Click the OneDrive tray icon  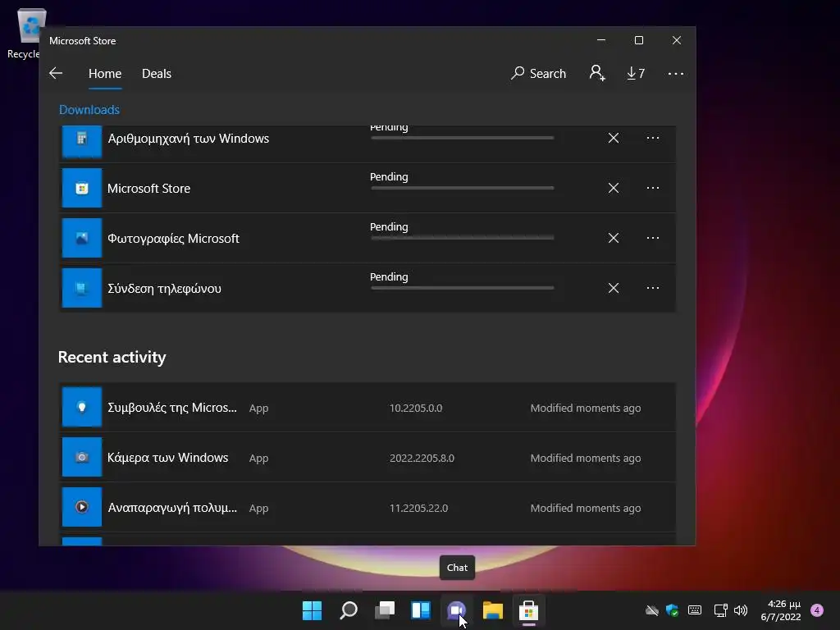pyautogui.click(x=652, y=610)
